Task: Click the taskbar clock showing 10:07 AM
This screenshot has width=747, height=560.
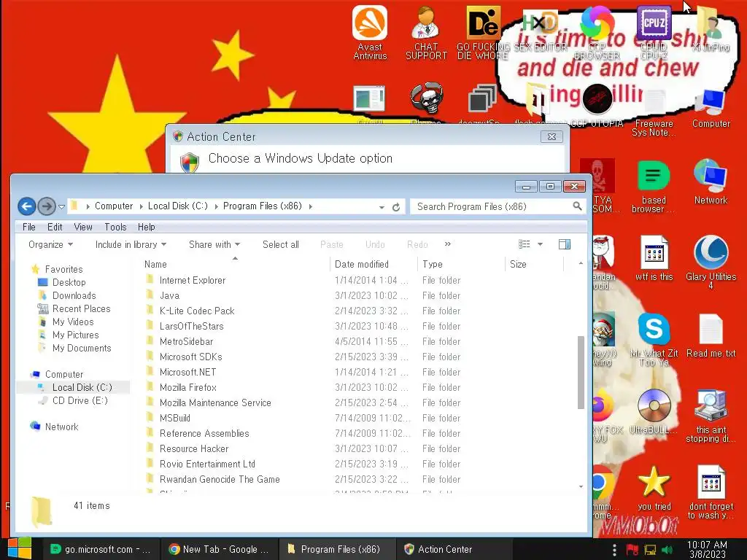Action: pyautogui.click(x=707, y=549)
